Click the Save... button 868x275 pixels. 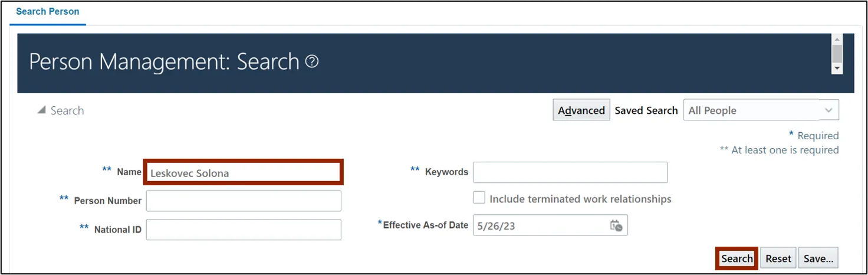818,258
